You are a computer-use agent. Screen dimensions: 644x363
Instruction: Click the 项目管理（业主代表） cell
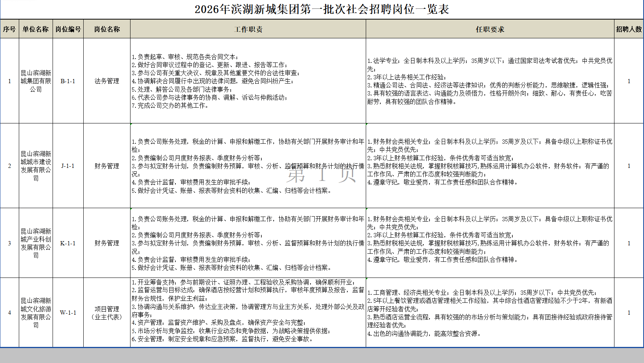(x=107, y=313)
